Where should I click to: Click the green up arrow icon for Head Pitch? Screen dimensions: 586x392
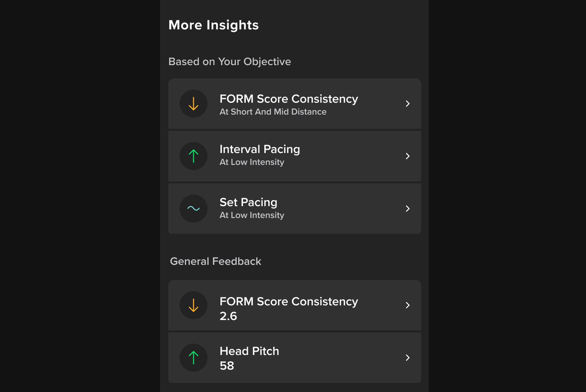click(x=193, y=358)
